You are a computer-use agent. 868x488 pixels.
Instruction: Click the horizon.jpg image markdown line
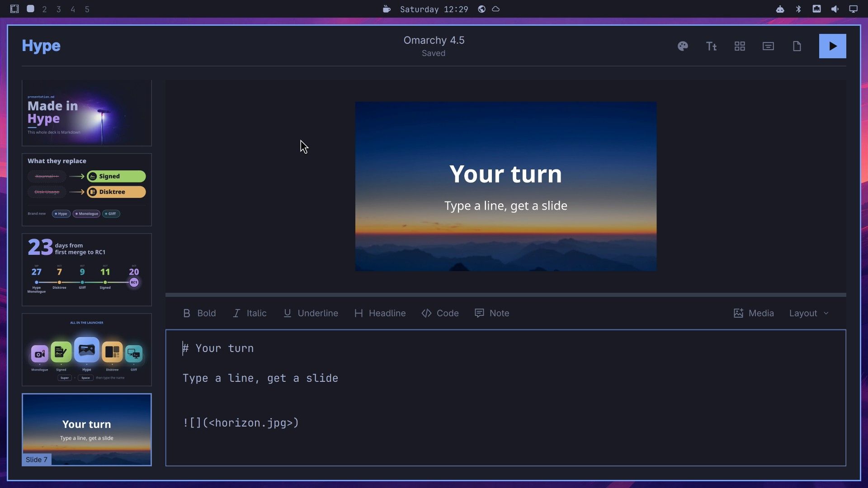[x=241, y=423]
